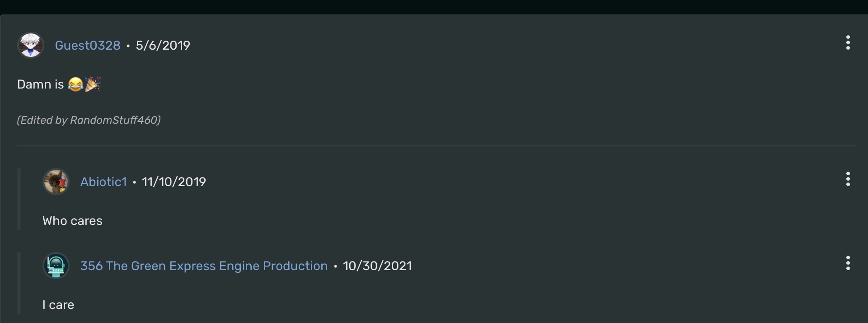Click Guest0328's profile avatar
The width and height of the screenshot is (868, 323).
point(30,45)
